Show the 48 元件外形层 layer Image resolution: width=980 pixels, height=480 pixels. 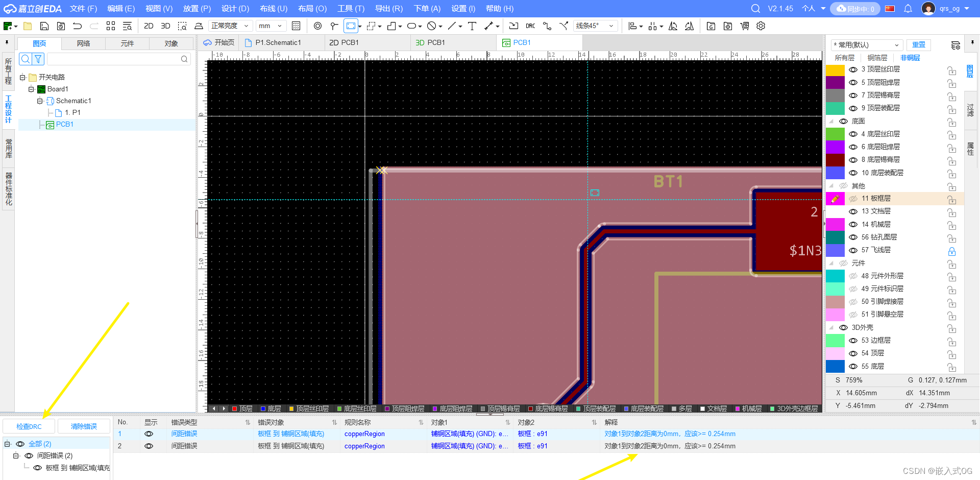point(853,276)
